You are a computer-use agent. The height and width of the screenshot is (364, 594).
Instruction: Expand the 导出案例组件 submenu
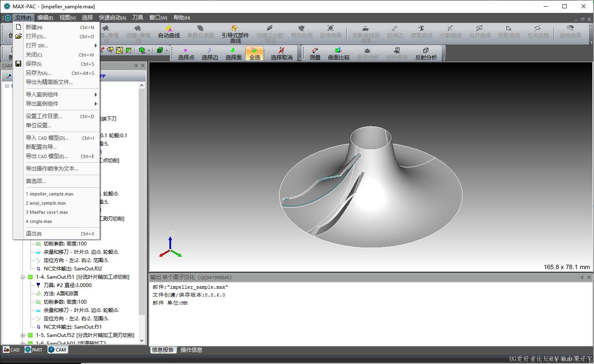tap(57, 104)
